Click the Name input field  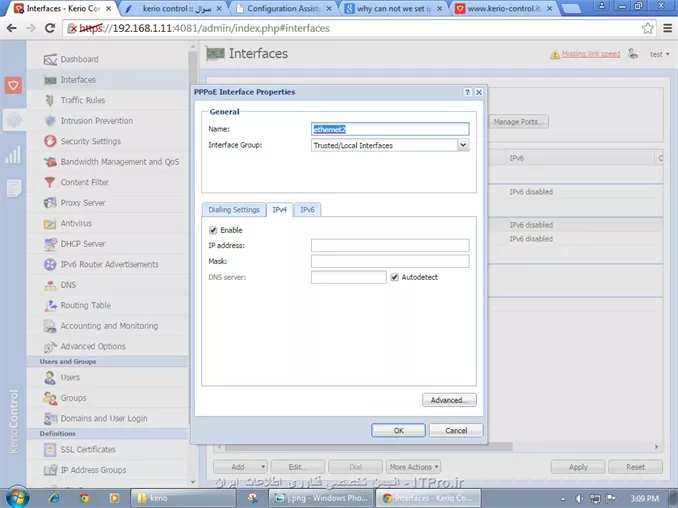(390, 129)
